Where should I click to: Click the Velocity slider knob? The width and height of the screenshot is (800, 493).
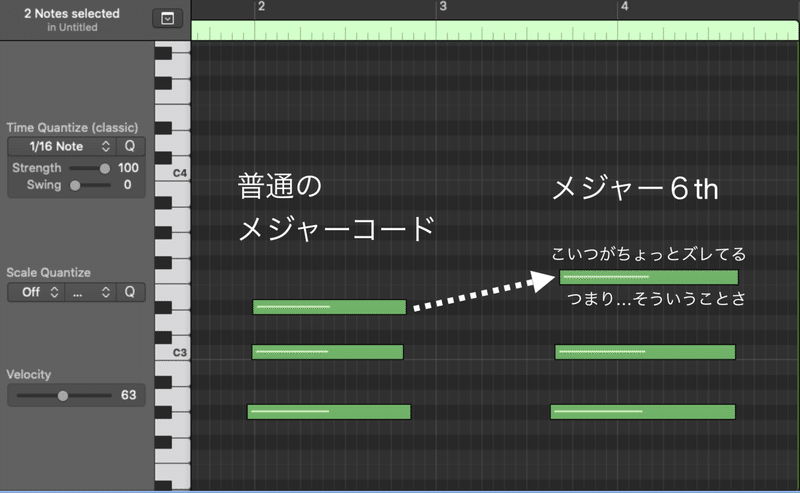tap(63, 396)
